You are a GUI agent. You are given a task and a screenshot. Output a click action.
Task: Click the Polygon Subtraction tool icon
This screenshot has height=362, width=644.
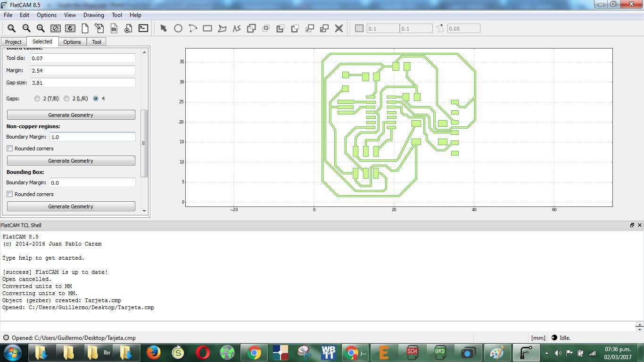click(x=280, y=28)
